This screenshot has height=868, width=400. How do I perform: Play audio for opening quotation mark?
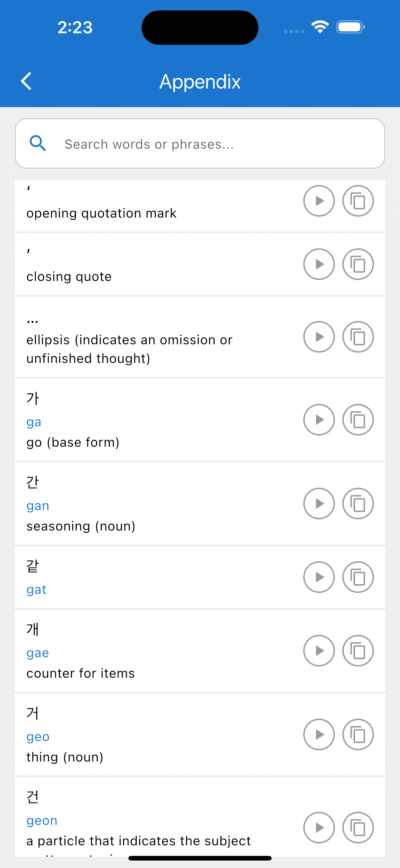(319, 201)
